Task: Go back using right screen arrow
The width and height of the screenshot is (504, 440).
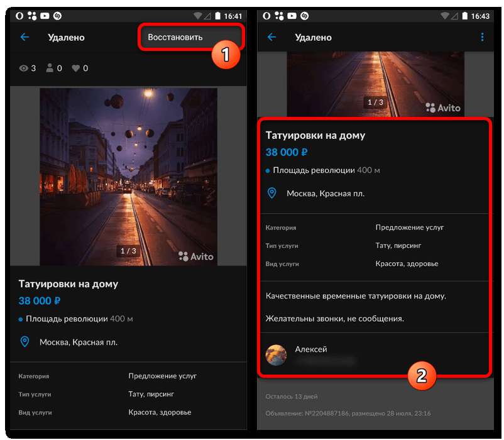Action: point(272,37)
